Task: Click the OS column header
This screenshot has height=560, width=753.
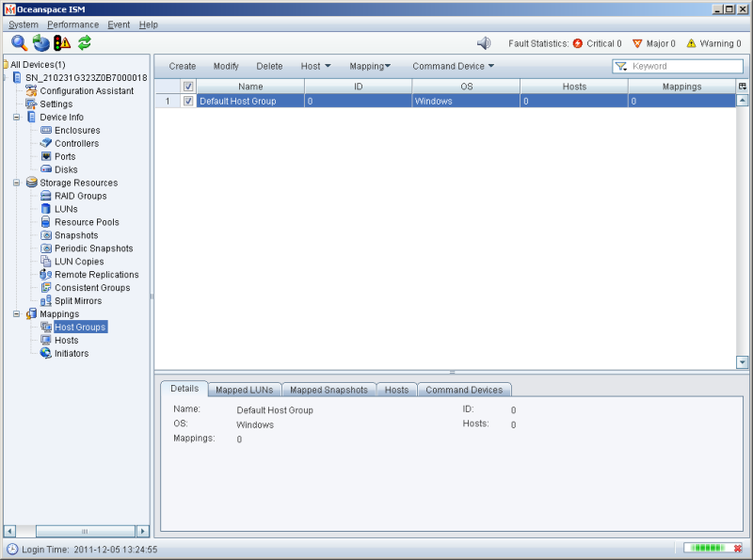Action: coord(466,87)
